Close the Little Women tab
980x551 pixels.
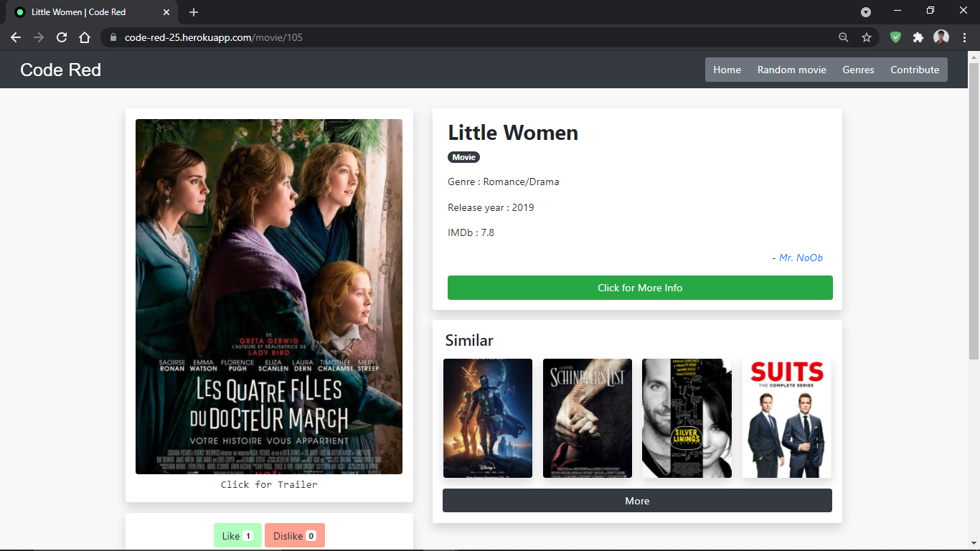tap(166, 12)
